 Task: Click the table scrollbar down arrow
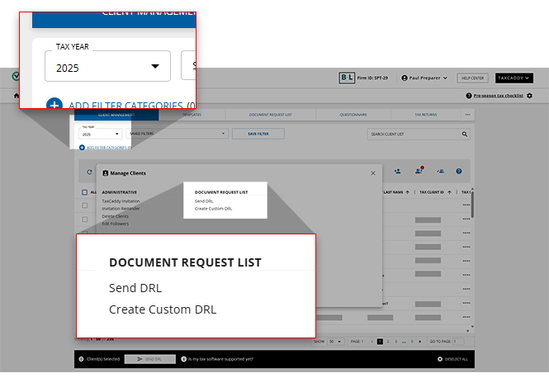coord(472,326)
